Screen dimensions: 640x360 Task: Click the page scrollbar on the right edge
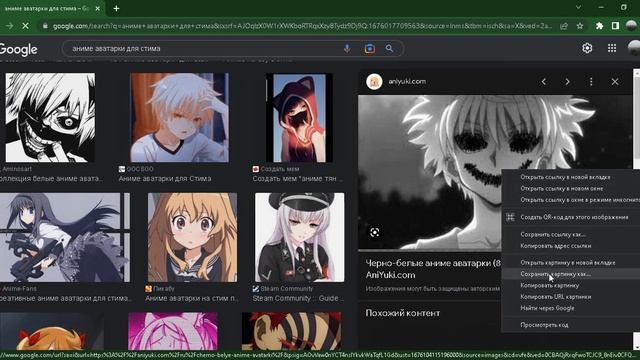click(636, 118)
